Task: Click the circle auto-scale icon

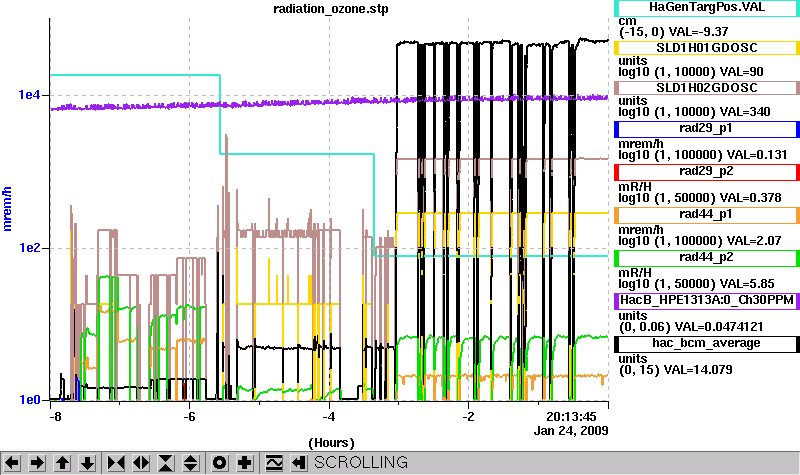Action: pyautogui.click(x=220, y=463)
